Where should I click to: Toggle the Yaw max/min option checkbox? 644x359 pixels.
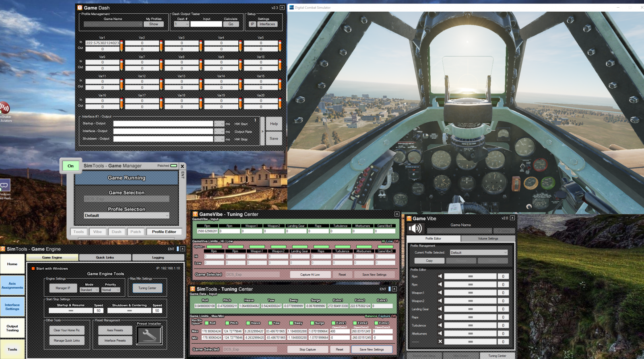click(x=270, y=323)
